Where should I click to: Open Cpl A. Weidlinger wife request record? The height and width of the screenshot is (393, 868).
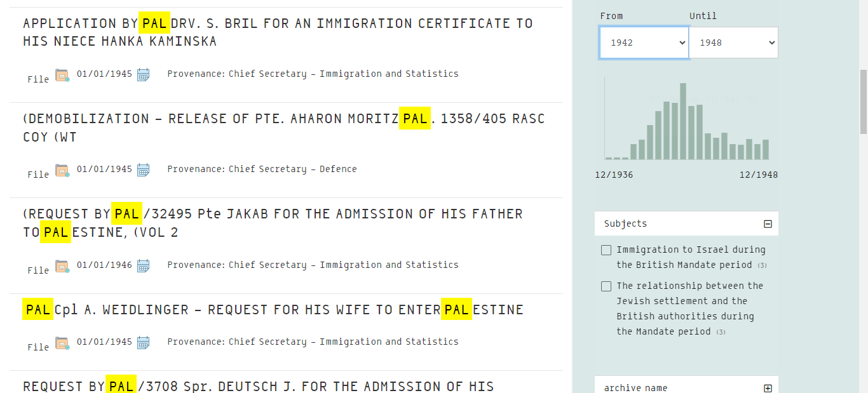273,310
